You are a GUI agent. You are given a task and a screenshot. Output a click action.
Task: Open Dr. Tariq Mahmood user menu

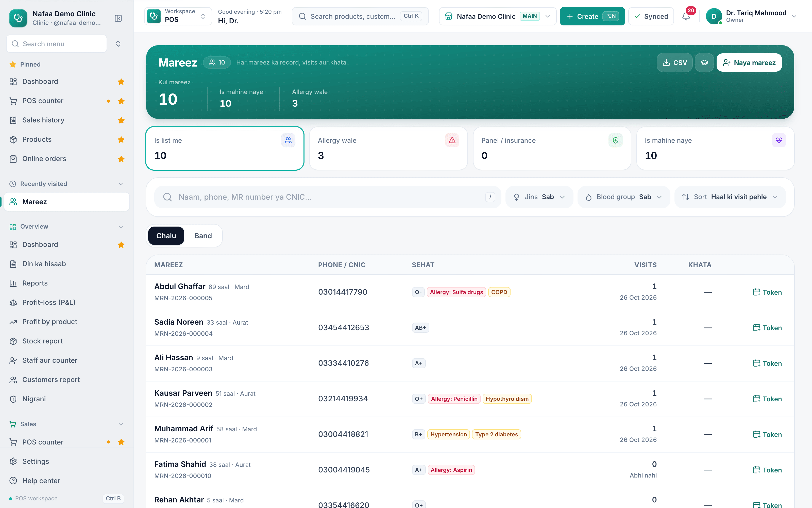pos(752,16)
